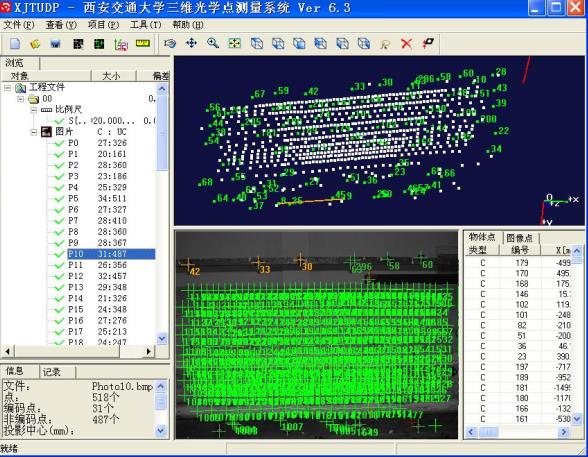Click the point table scrollbar right arrow
Image resolution: width=588 pixels, height=457 pixels.
563,432
